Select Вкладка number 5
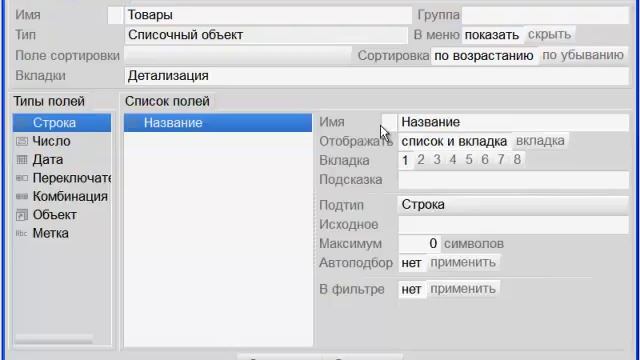Image resolution: width=640 pixels, height=360 pixels. [x=469, y=160]
